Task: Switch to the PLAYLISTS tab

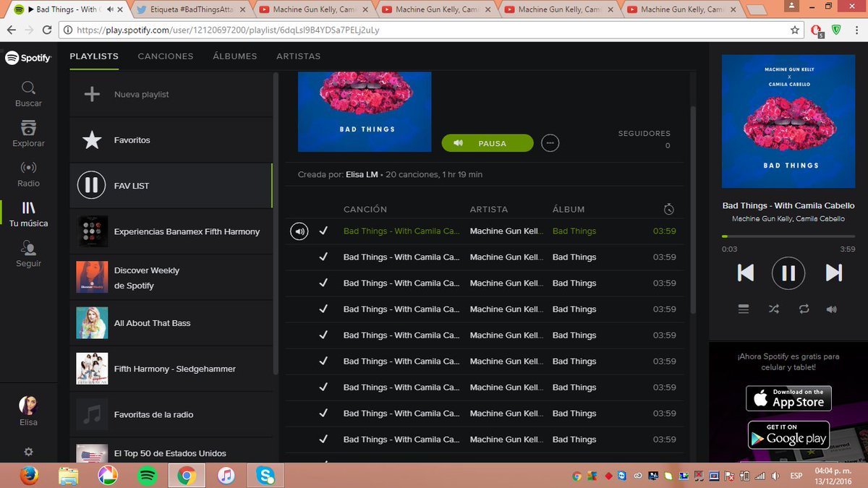Action: tap(94, 56)
